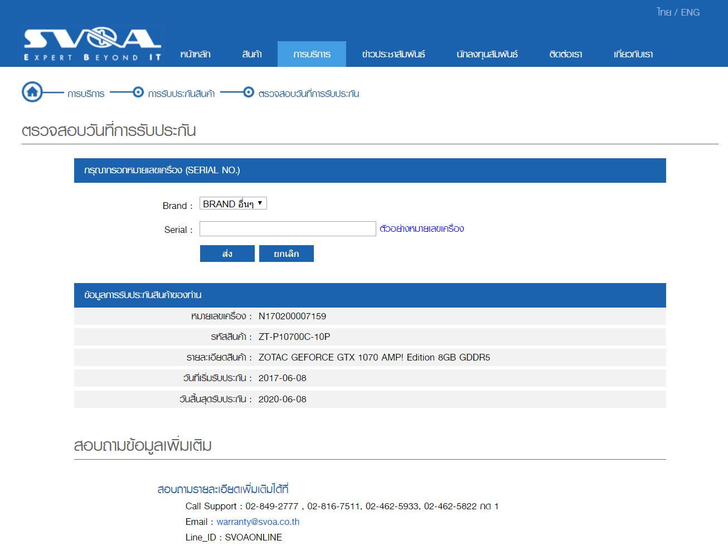Image resolution: width=728 pixels, height=560 pixels.
Task: Click the รหัสสินค้า row label
Action: pyautogui.click(x=231, y=337)
